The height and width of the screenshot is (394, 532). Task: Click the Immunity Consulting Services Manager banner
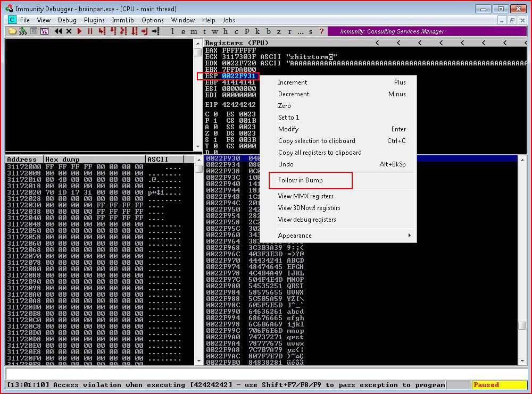(427, 31)
